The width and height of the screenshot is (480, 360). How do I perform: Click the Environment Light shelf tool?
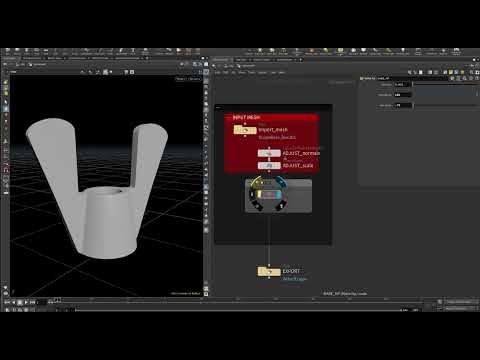click(x=340, y=52)
